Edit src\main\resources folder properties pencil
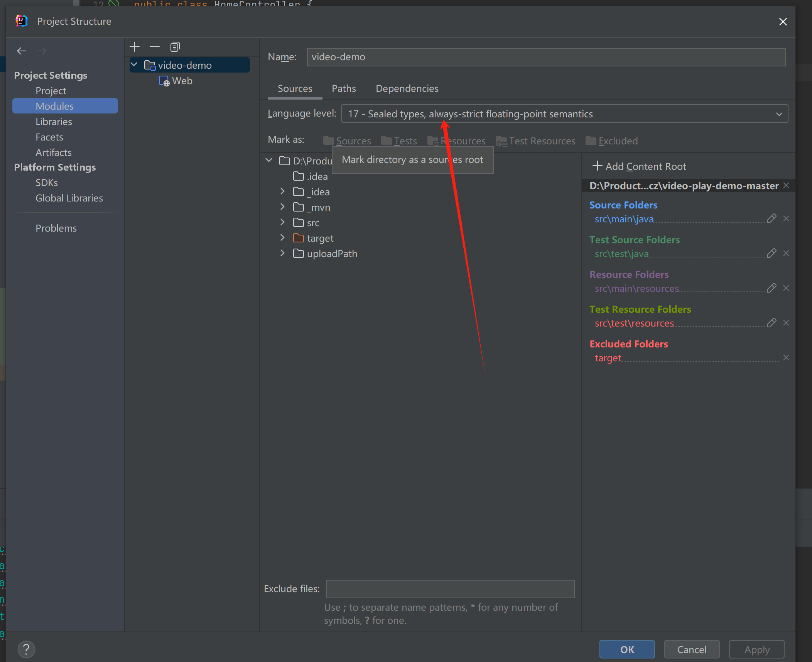Screen dimensions: 812x662 771,288
